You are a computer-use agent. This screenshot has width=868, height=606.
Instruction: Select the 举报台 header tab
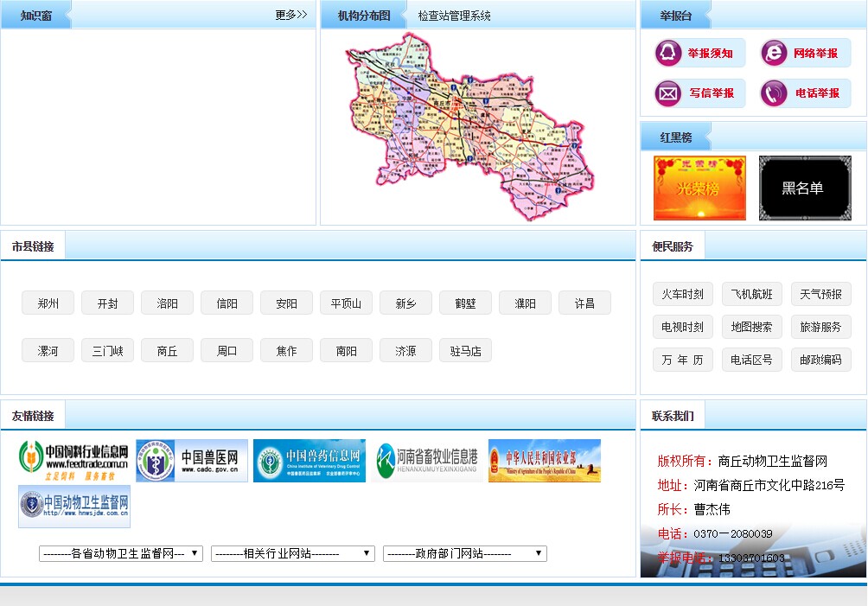(x=675, y=16)
